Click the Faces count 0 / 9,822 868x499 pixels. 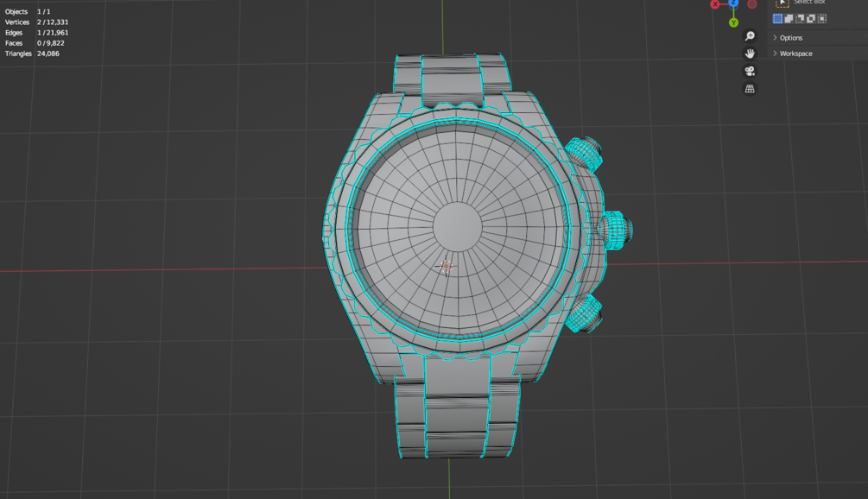(35, 43)
